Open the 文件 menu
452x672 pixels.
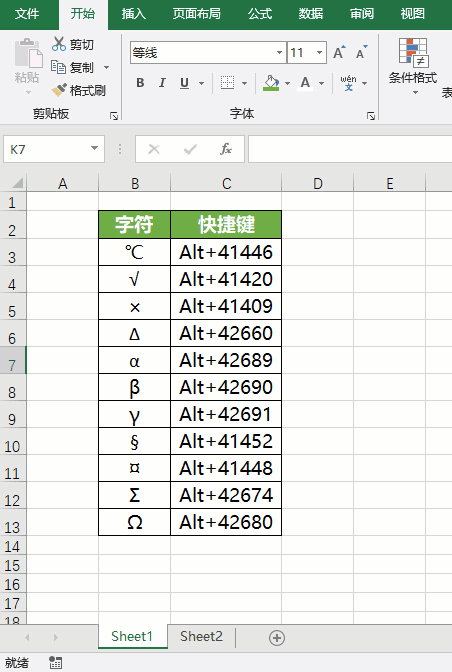[x=27, y=14]
